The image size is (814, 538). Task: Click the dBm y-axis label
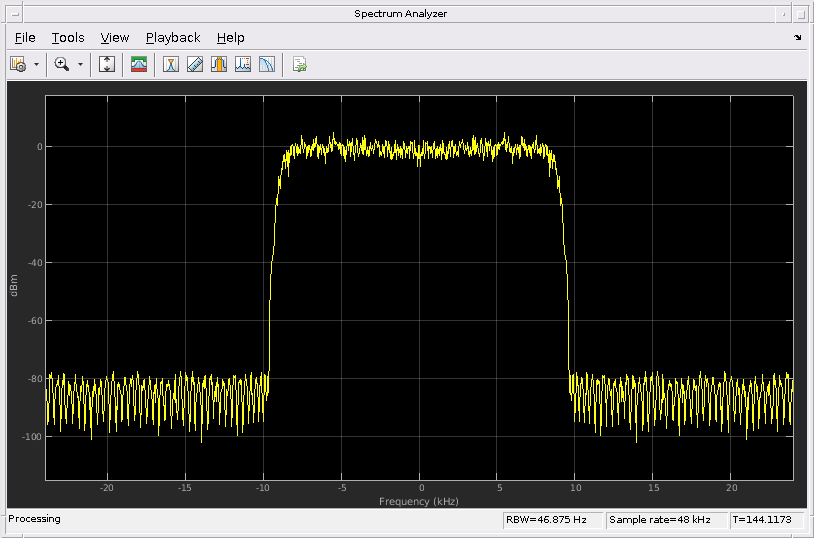[x=14, y=286]
